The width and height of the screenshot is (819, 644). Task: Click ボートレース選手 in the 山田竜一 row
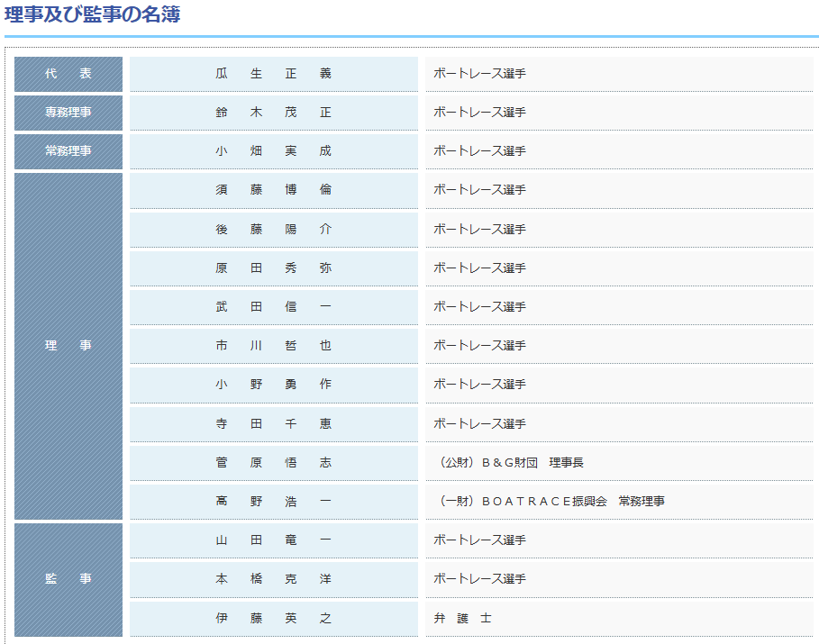click(x=479, y=540)
